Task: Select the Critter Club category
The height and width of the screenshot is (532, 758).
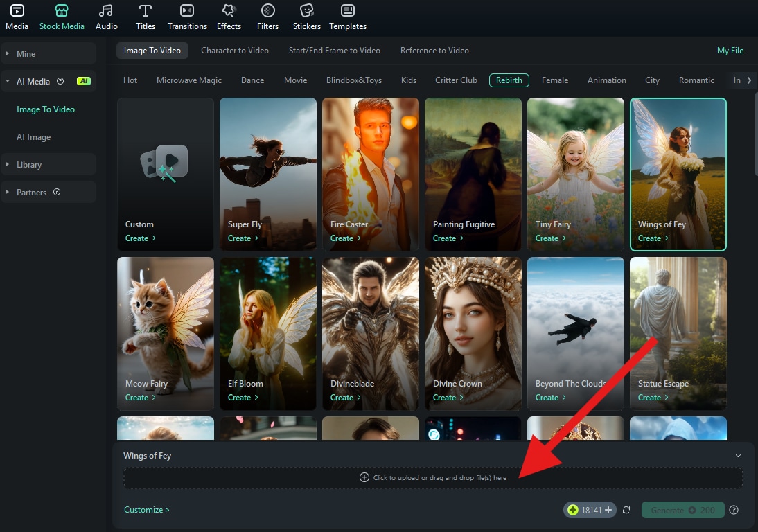Action: pos(456,80)
